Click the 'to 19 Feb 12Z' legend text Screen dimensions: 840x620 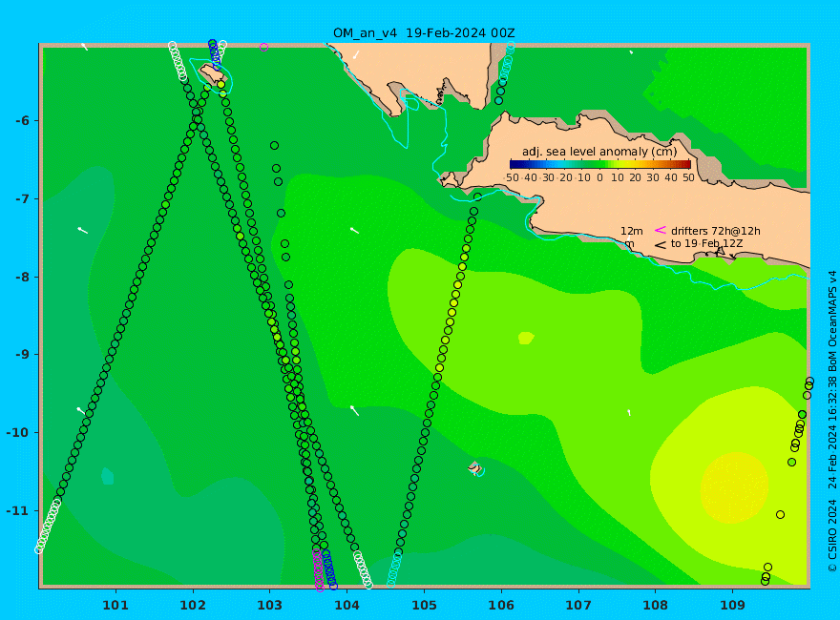[x=706, y=244]
